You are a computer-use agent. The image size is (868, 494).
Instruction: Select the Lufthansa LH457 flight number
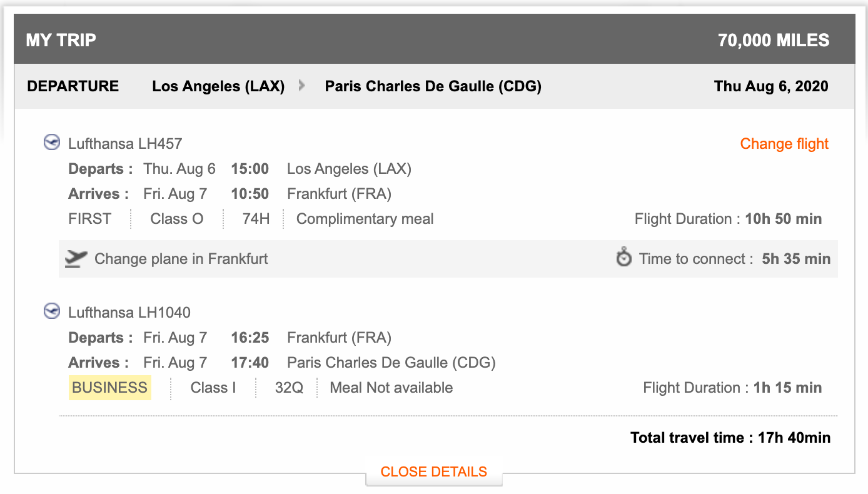point(125,144)
